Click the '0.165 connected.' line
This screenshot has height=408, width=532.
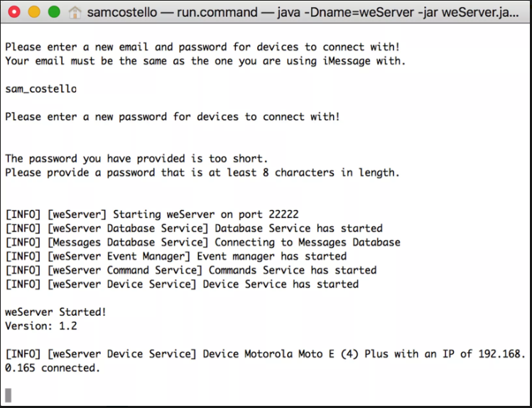[x=53, y=368]
